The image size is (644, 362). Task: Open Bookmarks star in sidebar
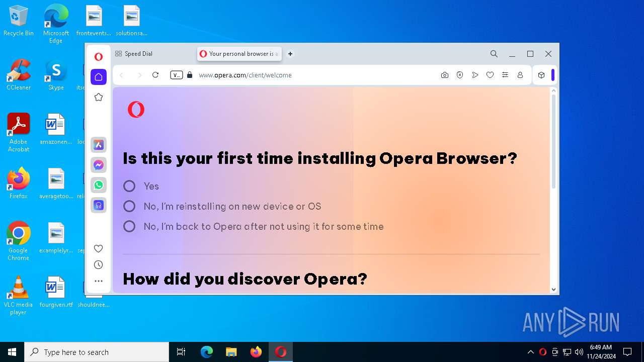click(99, 97)
